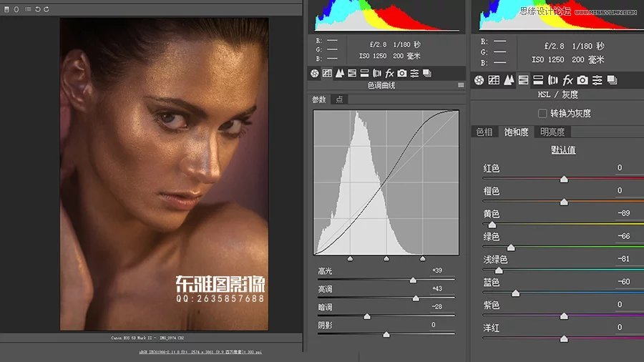The width and height of the screenshot is (644, 362).
Task: Open Presets sliders icon above HSL / 灰度 title
Action: [597, 80]
